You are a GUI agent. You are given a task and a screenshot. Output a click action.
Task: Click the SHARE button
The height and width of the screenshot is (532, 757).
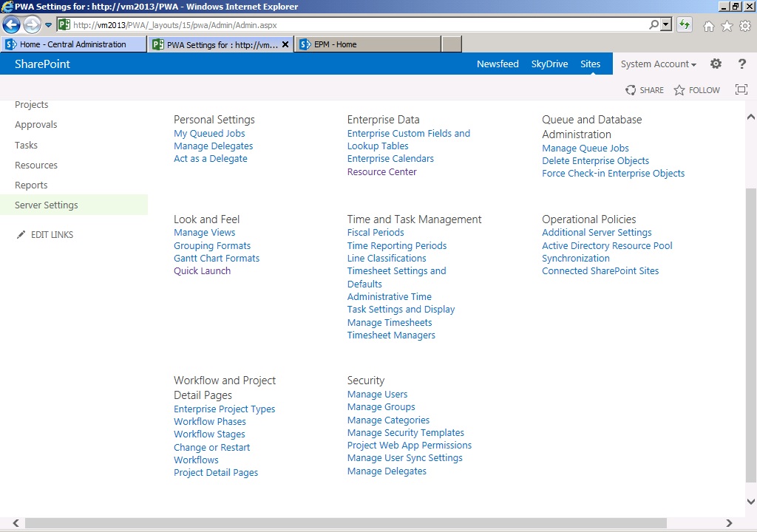[645, 89]
